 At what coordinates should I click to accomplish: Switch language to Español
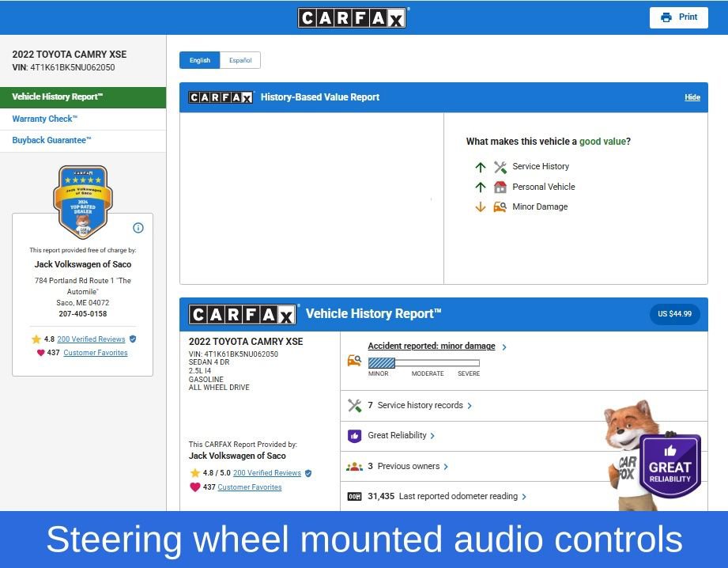coord(240,60)
